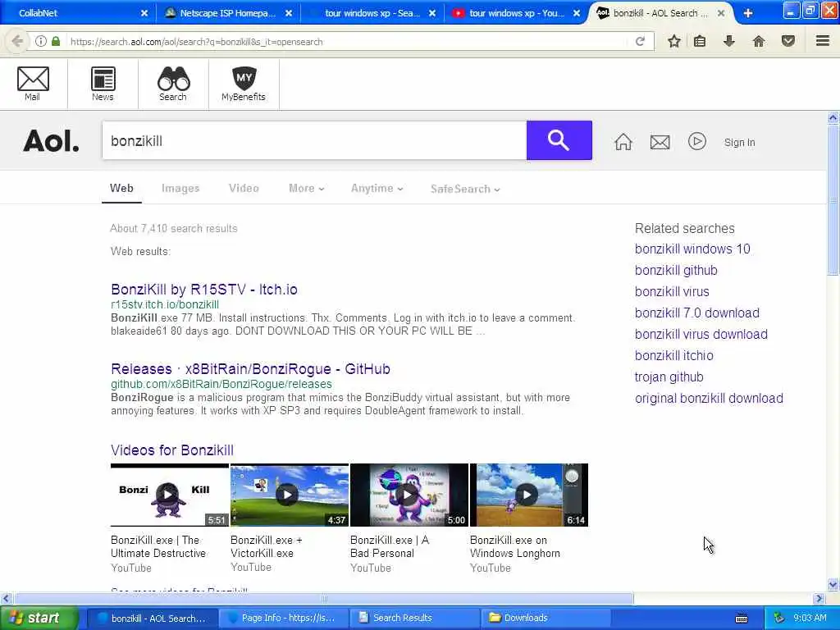This screenshot has width=840, height=630.
Task: Select the Images results tab
Action: 180,189
